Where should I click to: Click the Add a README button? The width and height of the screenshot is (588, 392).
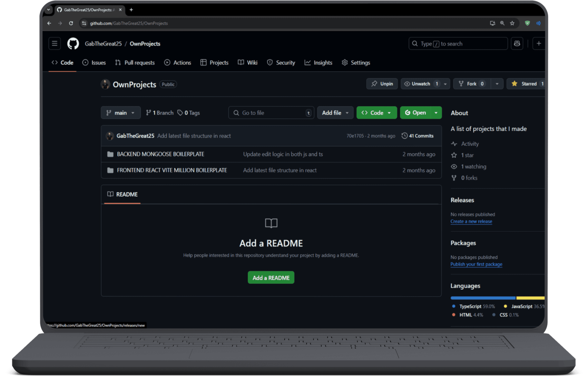click(271, 278)
